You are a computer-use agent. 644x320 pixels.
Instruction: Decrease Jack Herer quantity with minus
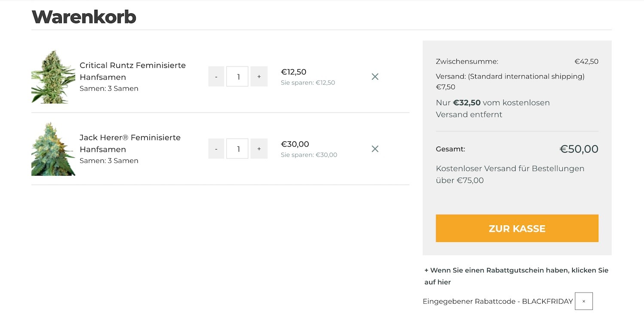pos(216,149)
